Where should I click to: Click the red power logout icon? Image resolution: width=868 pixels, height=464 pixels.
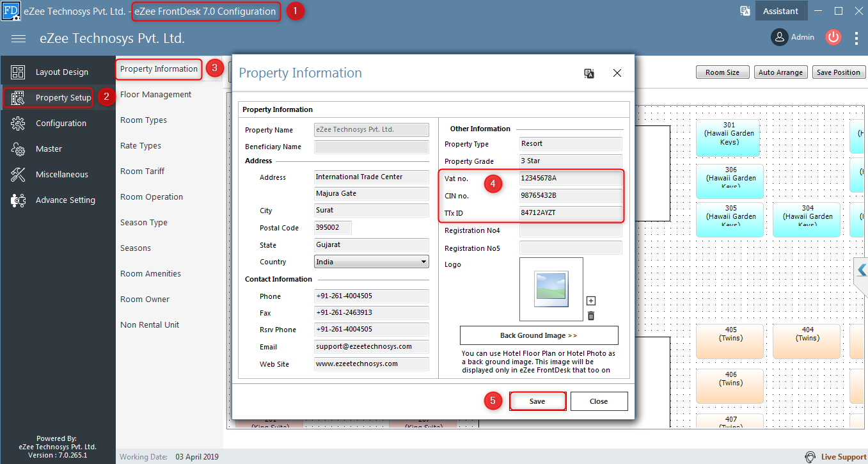(x=833, y=37)
